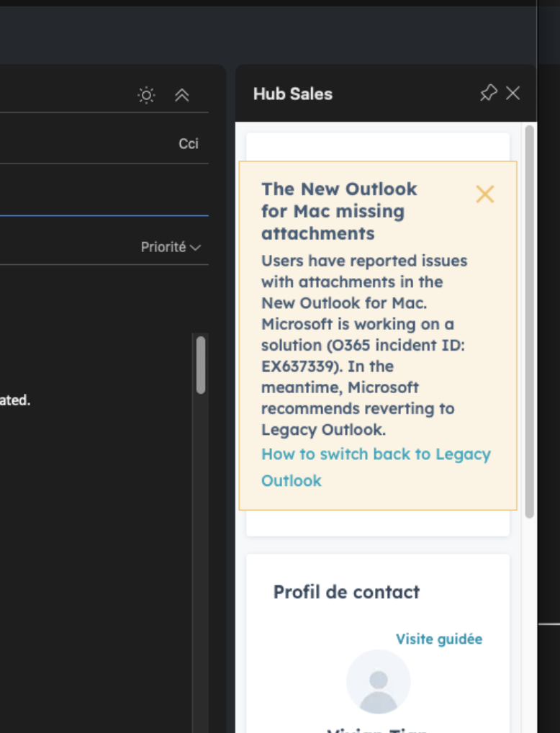Show the Cci recipient field
Screen dimensions: 560x733
click(x=189, y=143)
